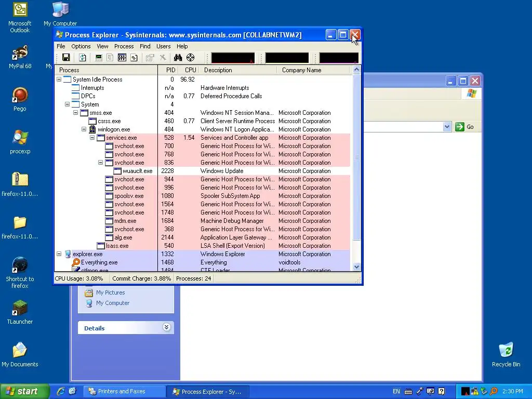The width and height of the screenshot is (532, 399).
Task: Open the Process menu
Action: [124, 46]
